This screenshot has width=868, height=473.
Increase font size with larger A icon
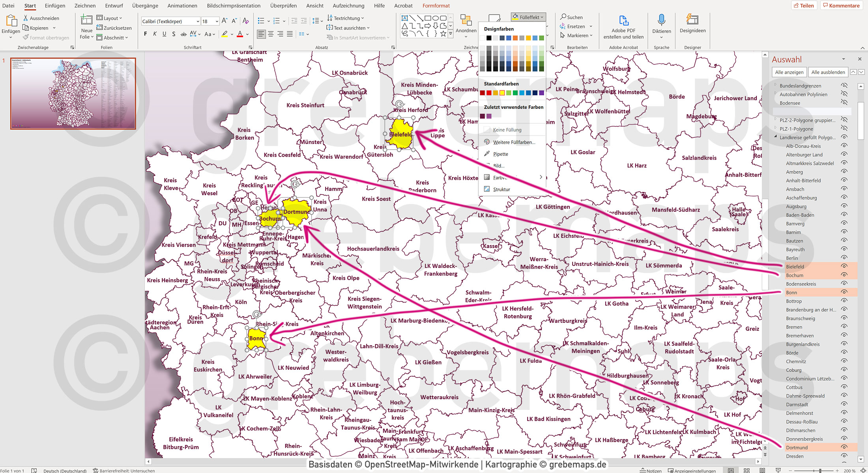coord(224,21)
